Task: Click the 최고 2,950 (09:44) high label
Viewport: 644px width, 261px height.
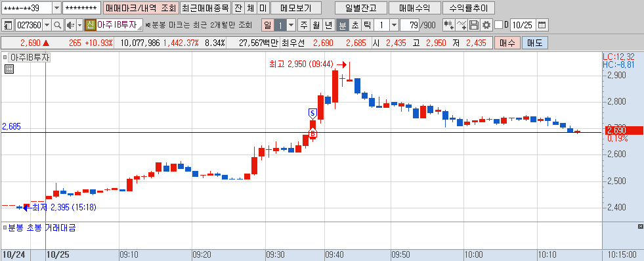Action: click(x=301, y=64)
